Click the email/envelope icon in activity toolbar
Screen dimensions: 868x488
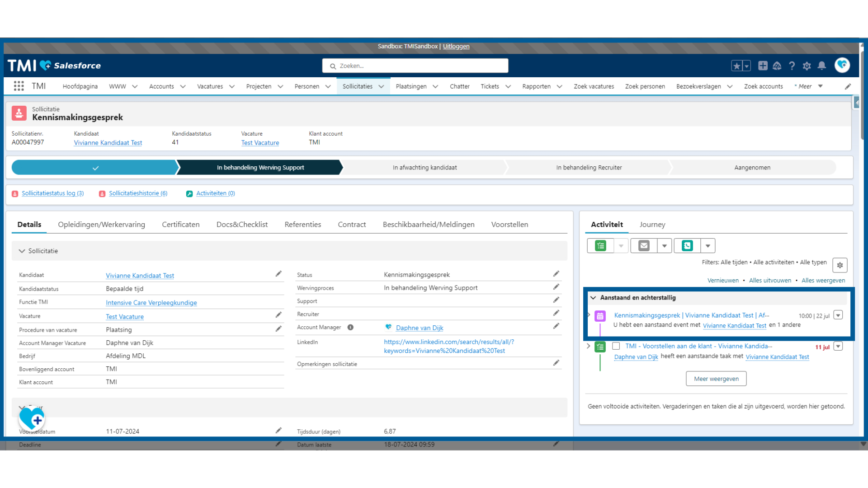(643, 245)
